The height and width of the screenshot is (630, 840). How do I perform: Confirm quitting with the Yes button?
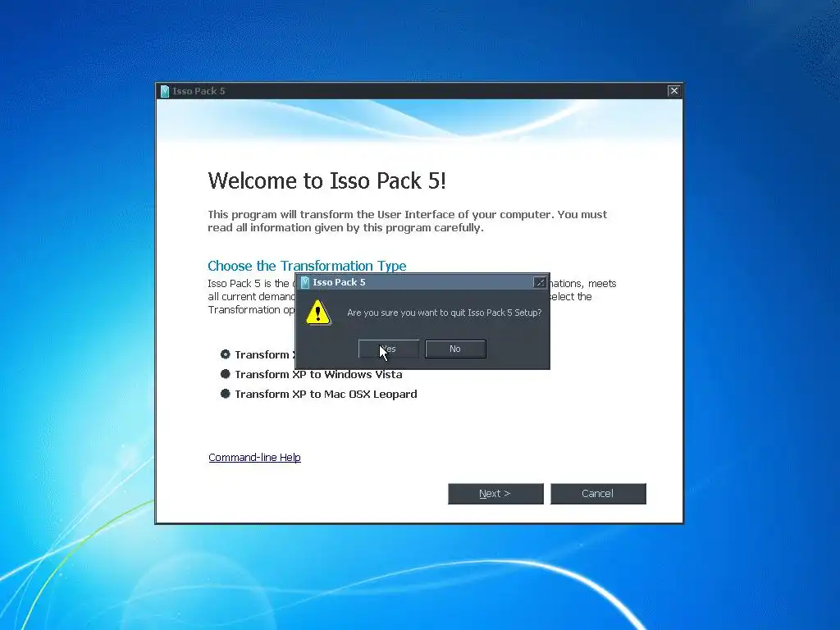(388, 349)
